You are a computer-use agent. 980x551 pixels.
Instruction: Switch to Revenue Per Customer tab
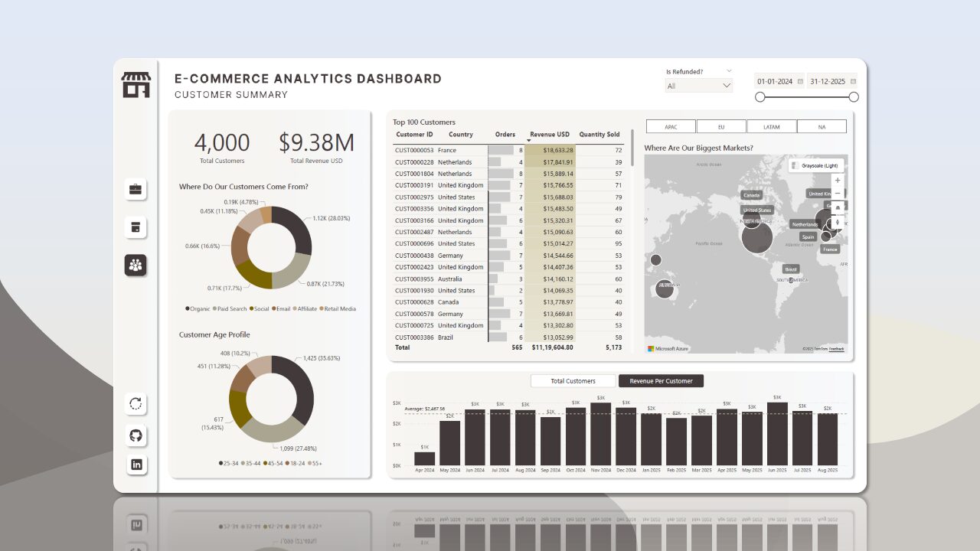tap(661, 381)
